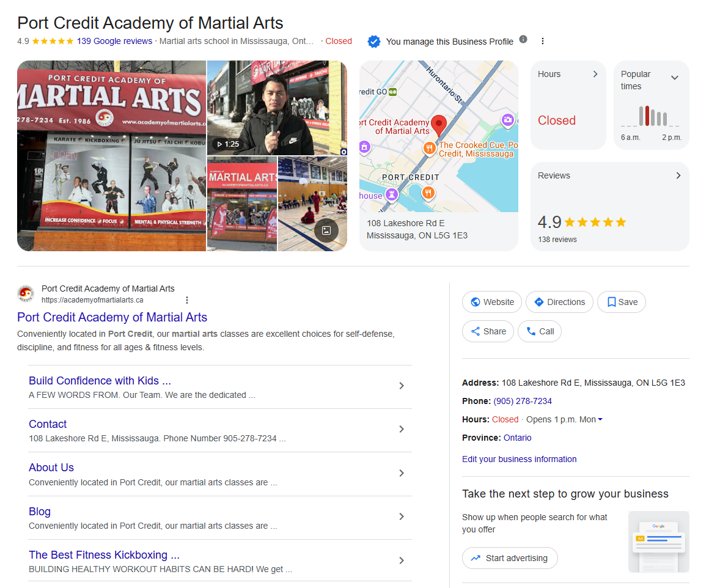
Task: Click the info icon beside the verified badge
Action: click(523, 39)
